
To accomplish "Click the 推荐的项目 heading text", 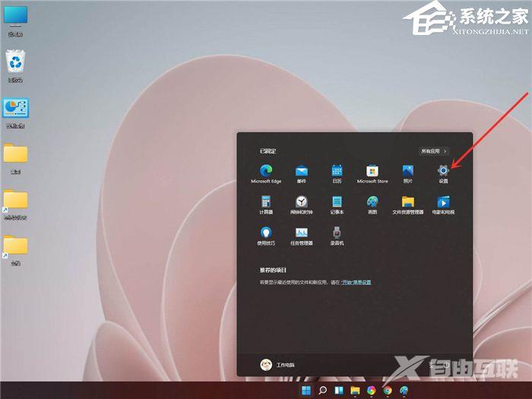I will click(x=273, y=270).
